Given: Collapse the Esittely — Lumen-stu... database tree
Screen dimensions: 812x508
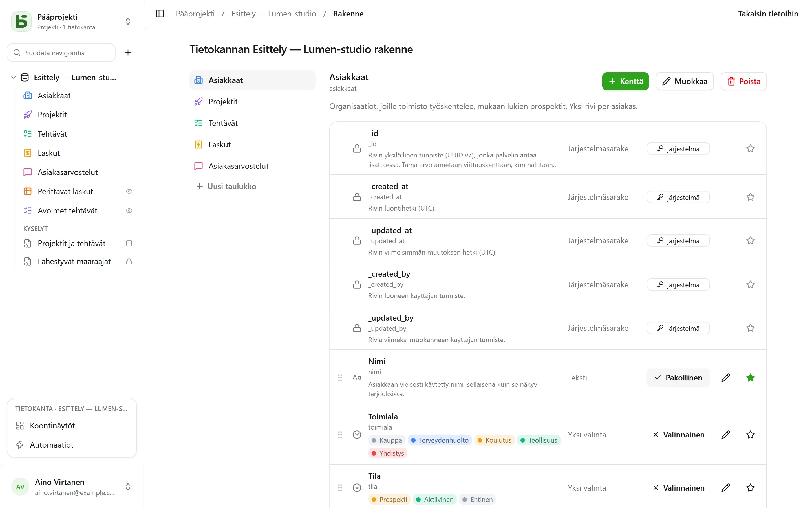Looking at the screenshot, I should (14, 77).
